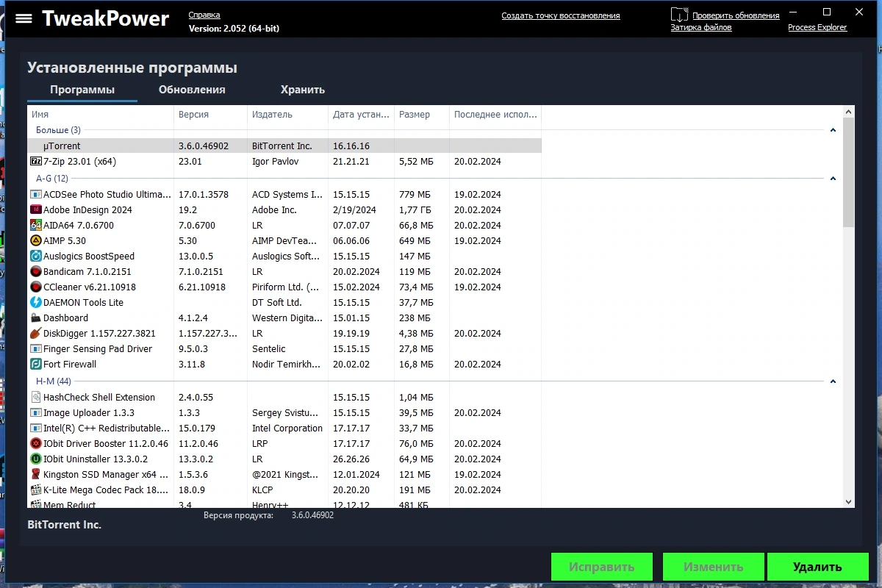Click the Nodir Temirkhodjaev publisher cell
The height and width of the screenshot is (588, 882).
(x=287, y=365)
